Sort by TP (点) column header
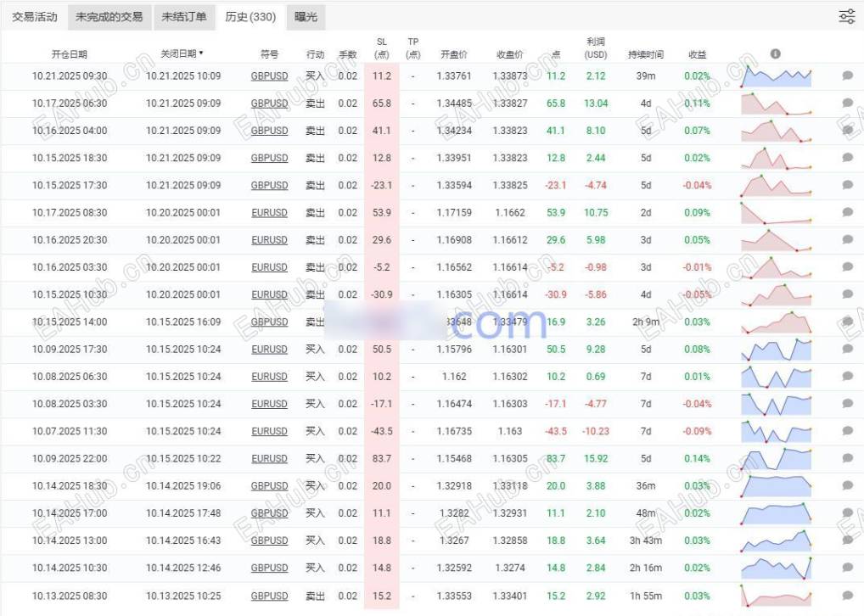Image resolution: width=864 pixels, height=616 pixels. click(x=412, y=48)
